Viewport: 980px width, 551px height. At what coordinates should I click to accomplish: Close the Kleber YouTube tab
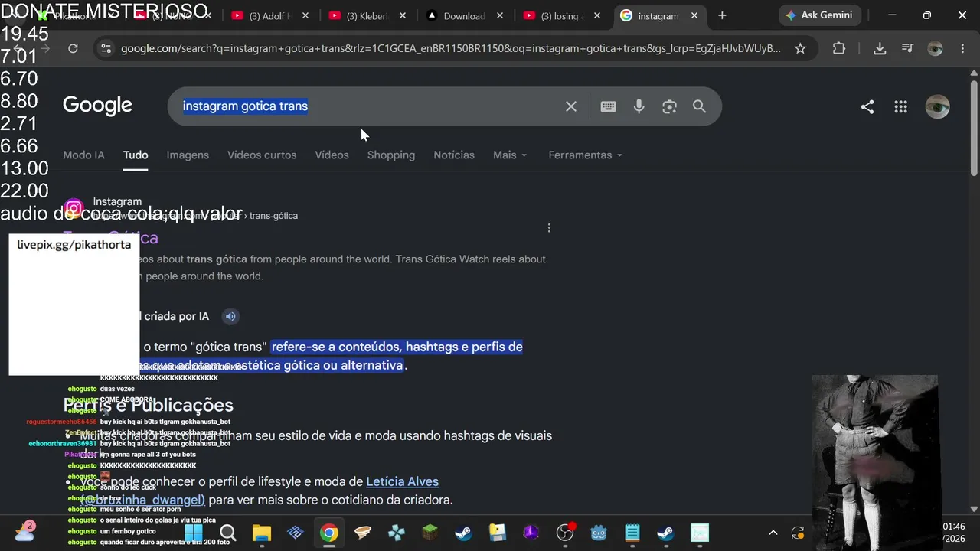[x=403, y=15]
